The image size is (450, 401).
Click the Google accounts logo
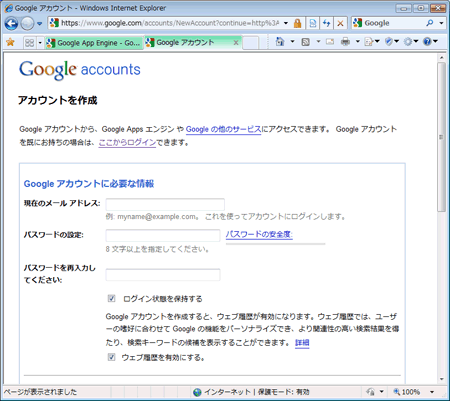tap(80, 70)
